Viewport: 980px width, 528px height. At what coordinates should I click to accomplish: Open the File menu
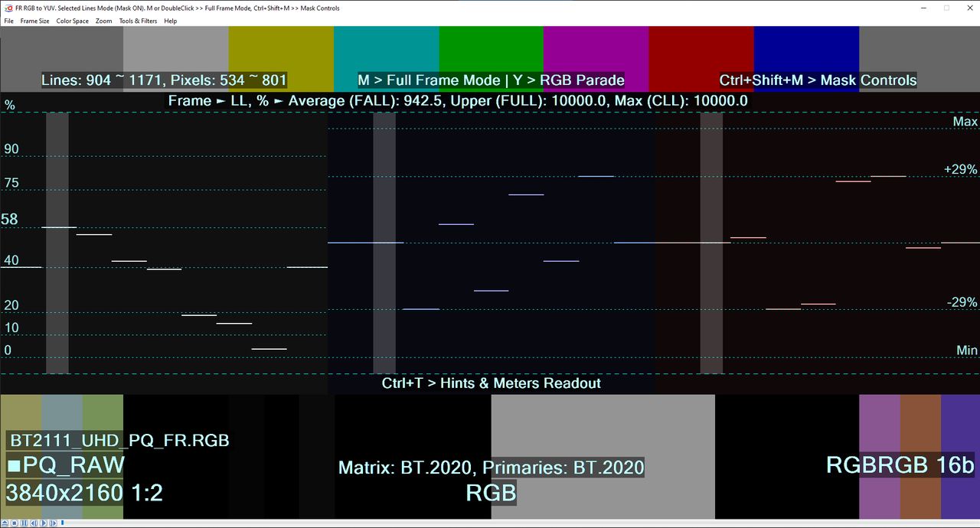tap(9, 21)
